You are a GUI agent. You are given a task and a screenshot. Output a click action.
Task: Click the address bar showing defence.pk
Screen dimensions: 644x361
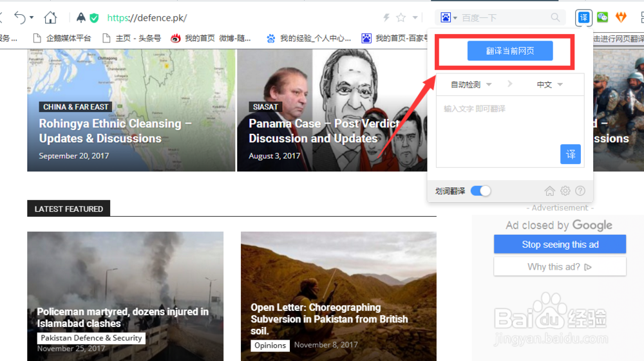tap(147, 17)
